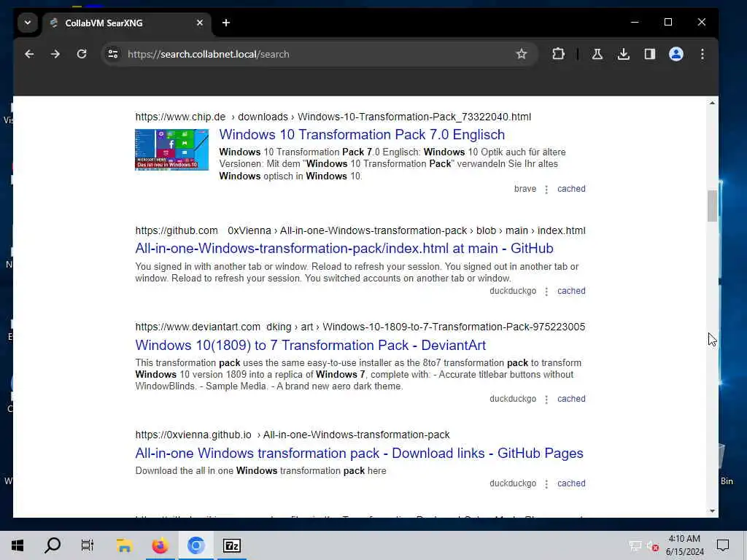Open options dots for GitHub Pages result
The width and height of the screenshot is (747, 560).
tap(546, 483)
